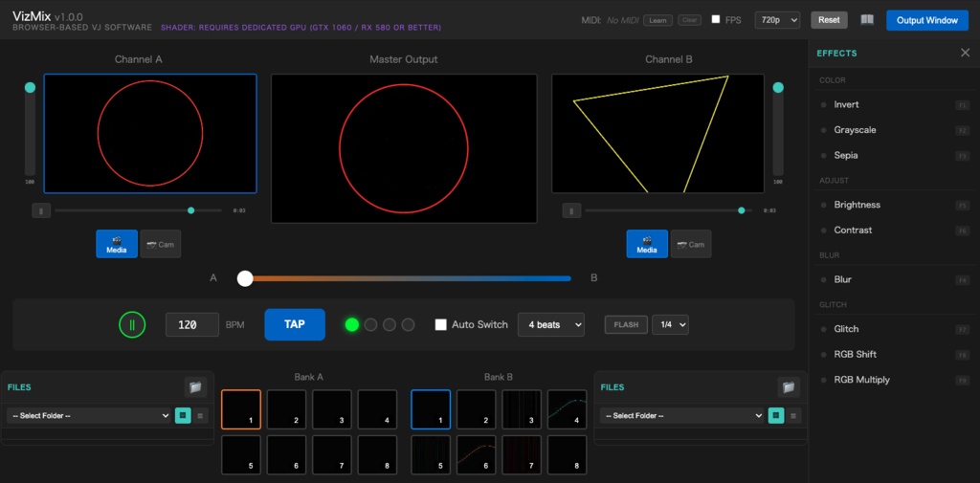Enable the Auto Switch checkbox
The width and height of the screenshot is (980, 483).
(x=440, y=325)
